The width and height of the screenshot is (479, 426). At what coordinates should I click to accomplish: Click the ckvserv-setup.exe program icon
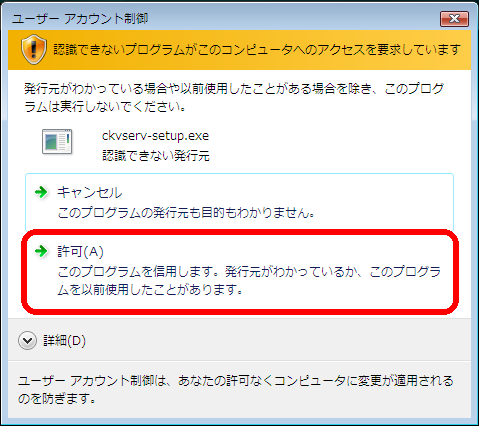pyautogui.click(x=57, y=142)
